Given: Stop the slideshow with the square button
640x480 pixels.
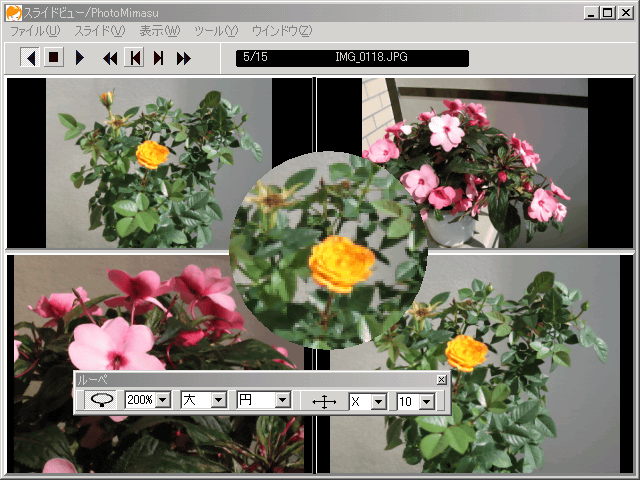Looking at the screenshot, I should click(54, 58).
